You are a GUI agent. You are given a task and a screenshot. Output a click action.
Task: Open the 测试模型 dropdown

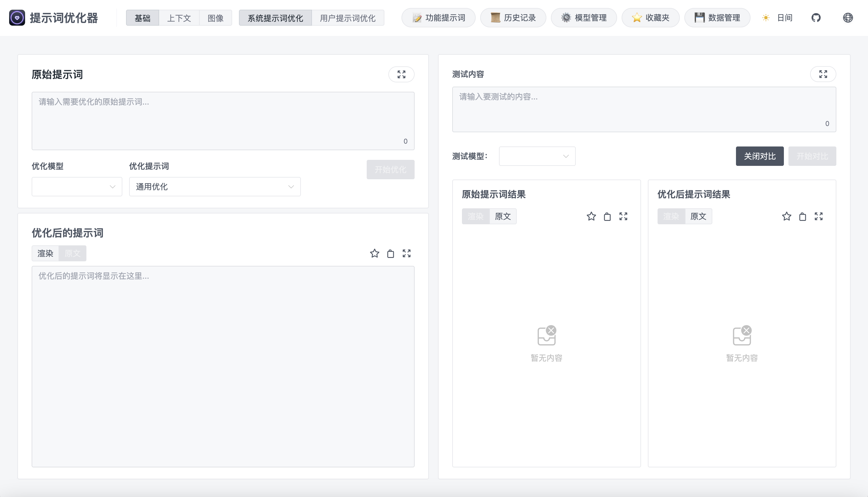click(537, 156)
